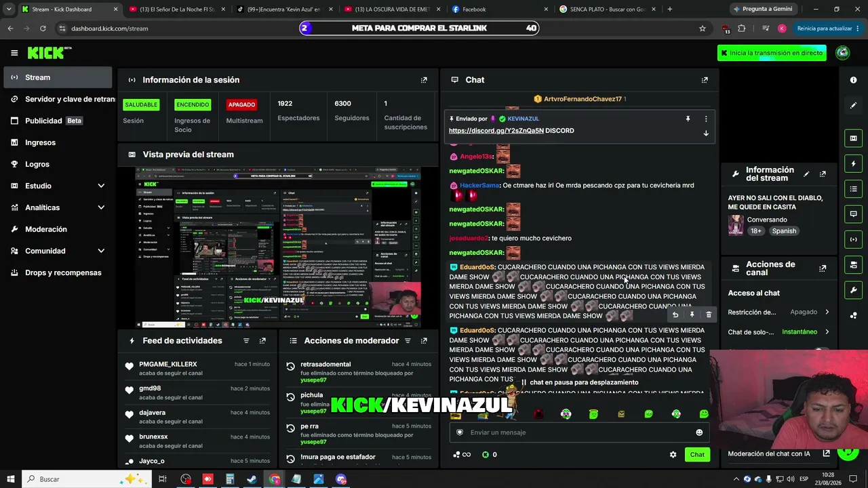Select the Conversando category thumbnail
The width and height of the screenshot is (868, 488).
pyautogui.click(x=736, y=225)
